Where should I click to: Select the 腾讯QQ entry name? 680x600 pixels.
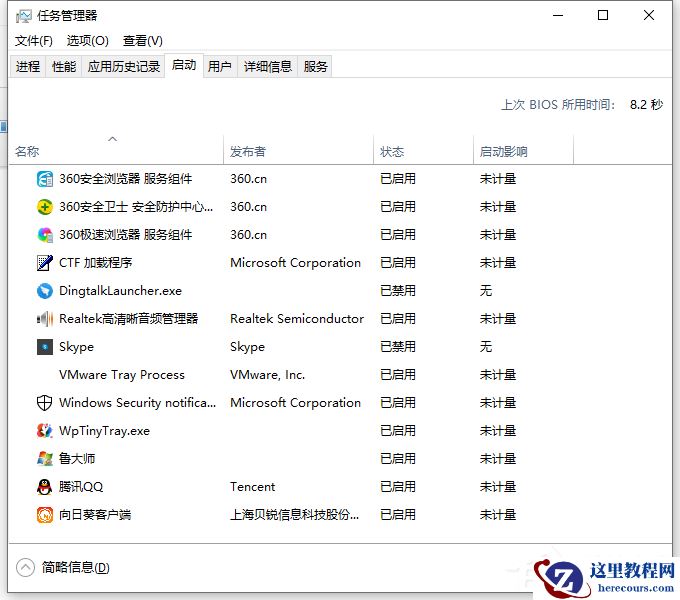81,487
